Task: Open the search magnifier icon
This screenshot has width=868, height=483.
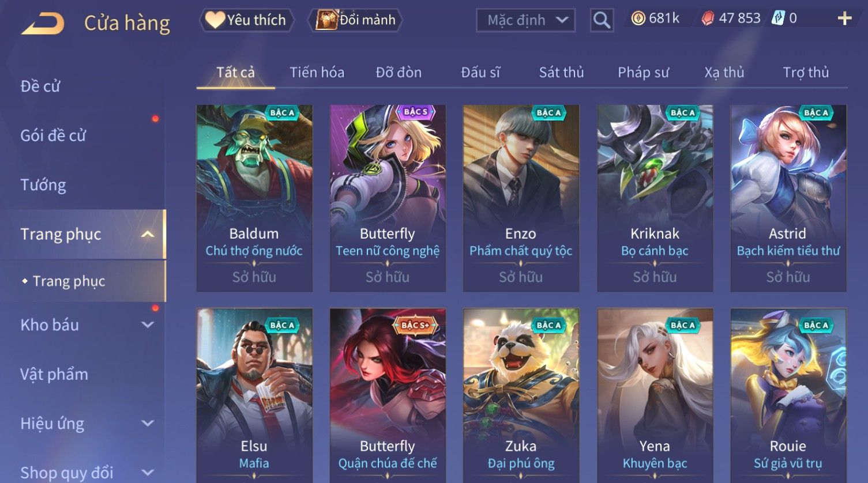Action: pos(602,20)
